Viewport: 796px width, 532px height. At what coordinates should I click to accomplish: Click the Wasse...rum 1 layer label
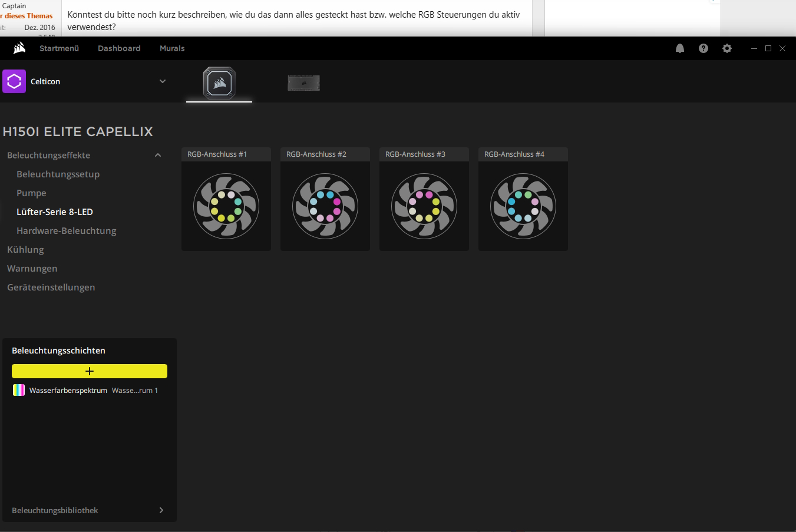135,391
